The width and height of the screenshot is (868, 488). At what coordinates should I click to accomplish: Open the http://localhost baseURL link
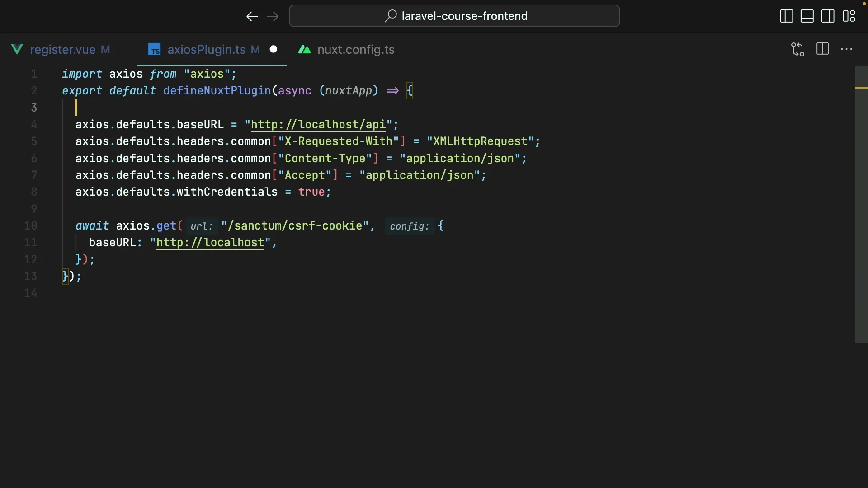(x=210, y=243)
